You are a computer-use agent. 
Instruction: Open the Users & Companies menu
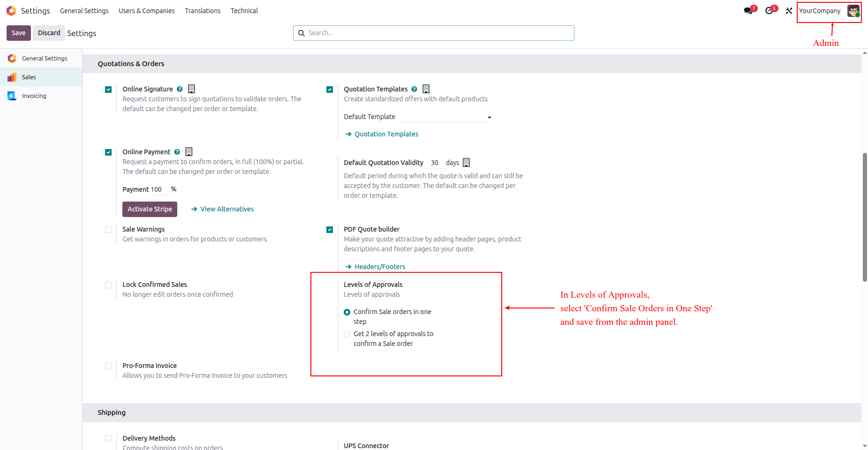coord(146,11)
